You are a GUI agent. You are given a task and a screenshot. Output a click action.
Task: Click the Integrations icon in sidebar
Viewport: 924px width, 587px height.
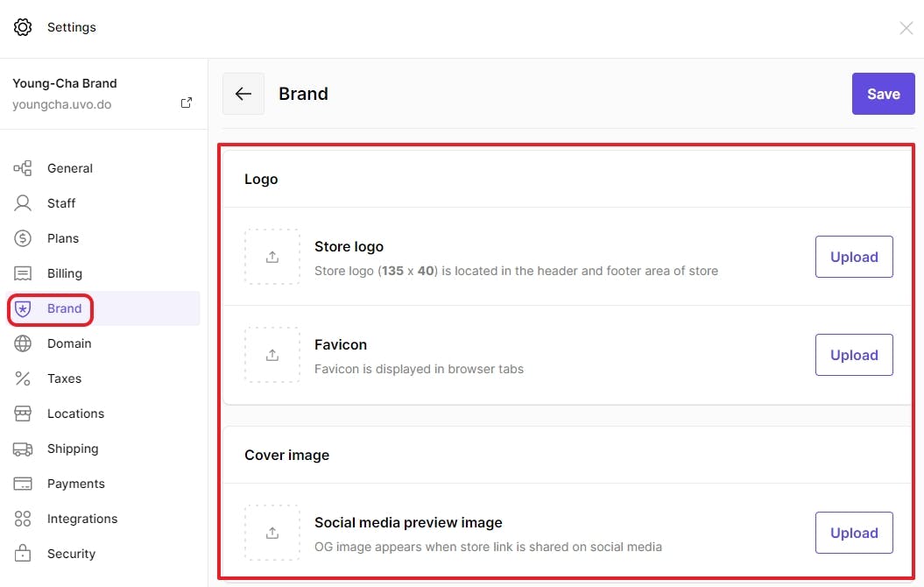pyautogui.click(x=23, y=519)
